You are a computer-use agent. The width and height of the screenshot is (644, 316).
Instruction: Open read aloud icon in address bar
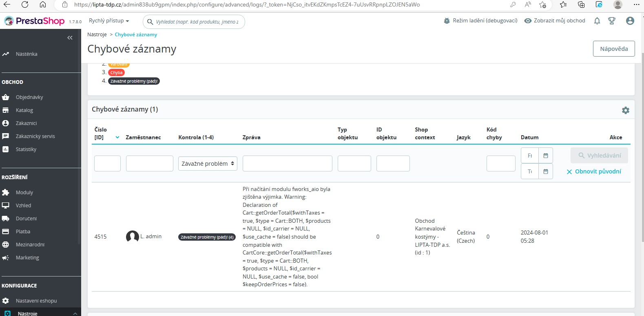coord(528,4)
